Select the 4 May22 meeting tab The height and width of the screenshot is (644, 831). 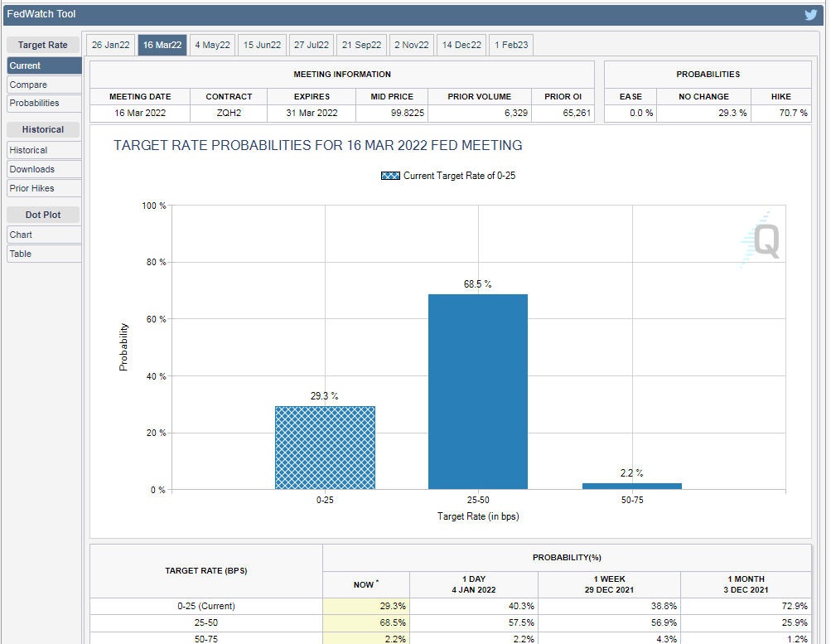coord(212,45)
